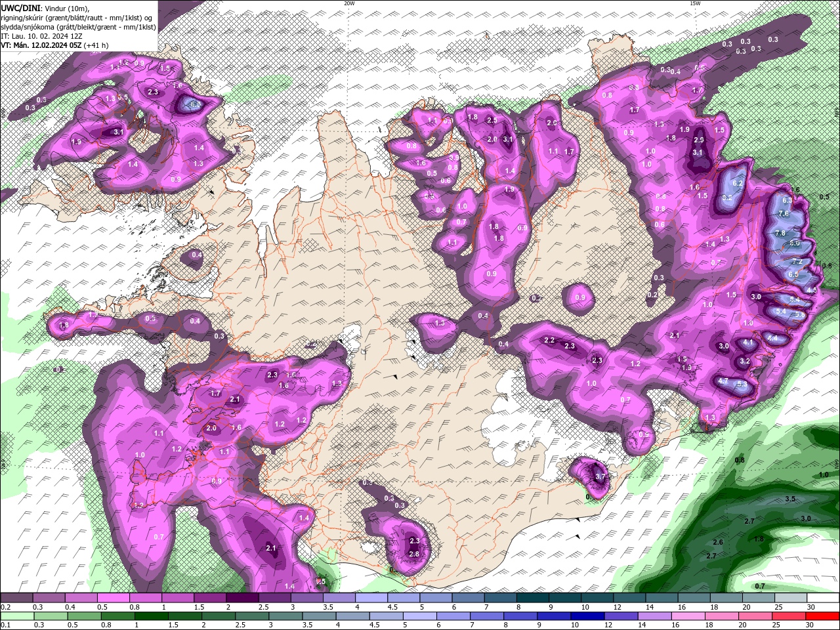Select the '4.1' precipitation value
Screen dimensions: 840x630
(x=749, y=343)
